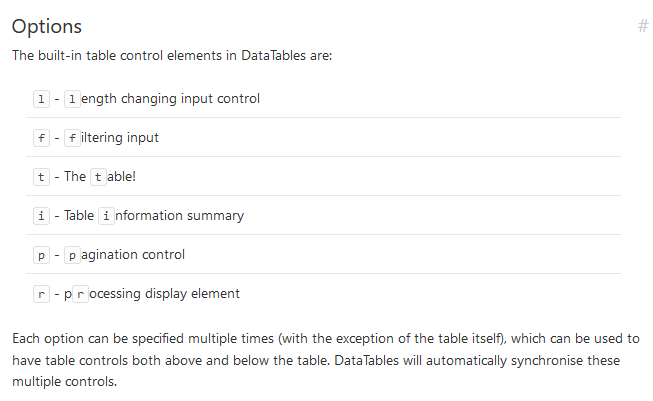Click the highlighted 'i' in 'information summary'

106,215
